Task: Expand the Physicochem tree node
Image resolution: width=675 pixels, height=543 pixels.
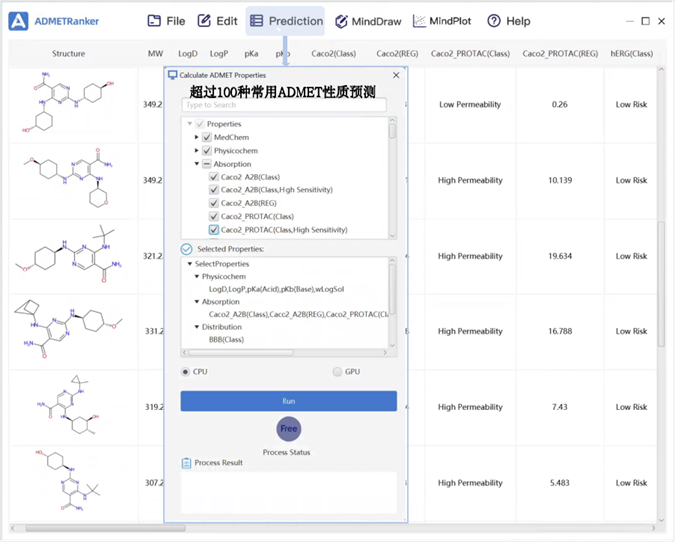Action: [197, 151]
